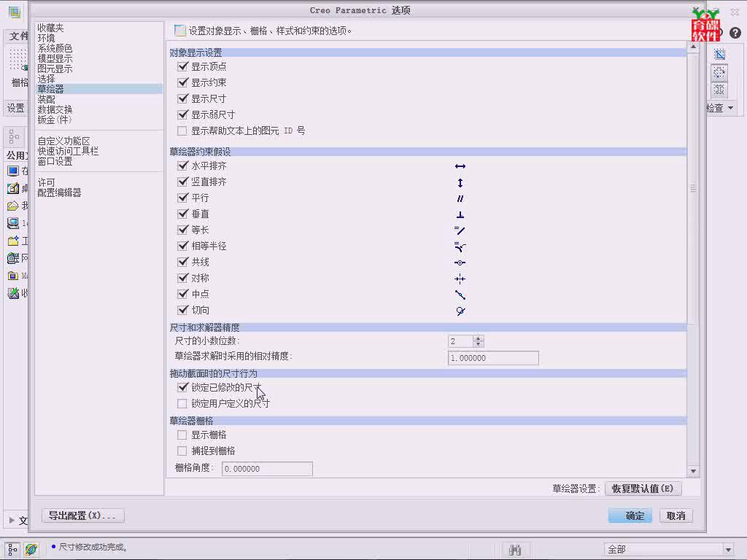Enable the 显示栅格 checkbox
747x560 pixels.
[182, 435]
